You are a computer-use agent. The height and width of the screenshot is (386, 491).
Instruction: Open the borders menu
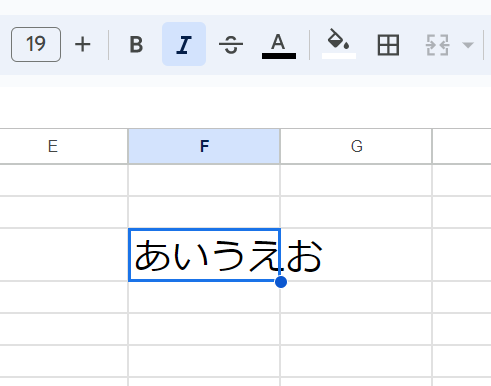click(388, 45)
